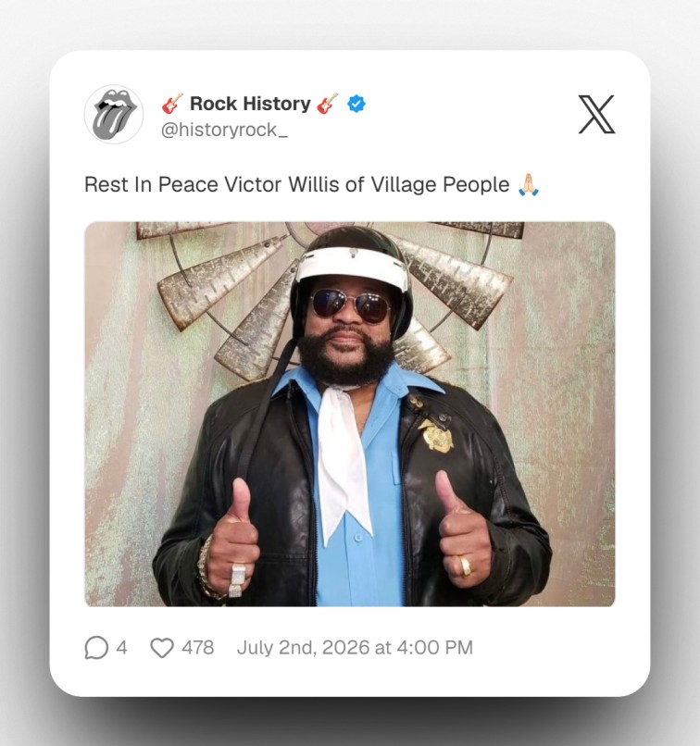Open the Rock History display name
The height and width of the screenshot is (746, 700).
pyautogui.click(x=250, y=104)
